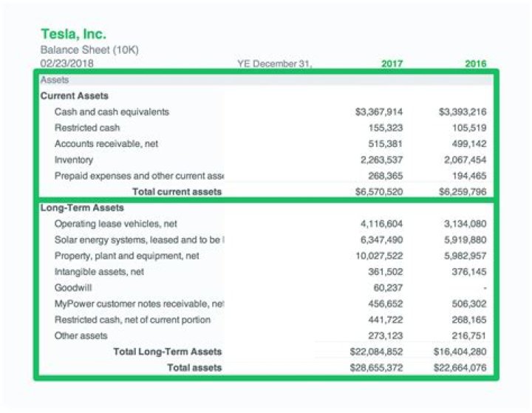The height and width of the screenshot is (413, 532).
Task: Select the Current Assets section heading
Action: click(74, 96)
